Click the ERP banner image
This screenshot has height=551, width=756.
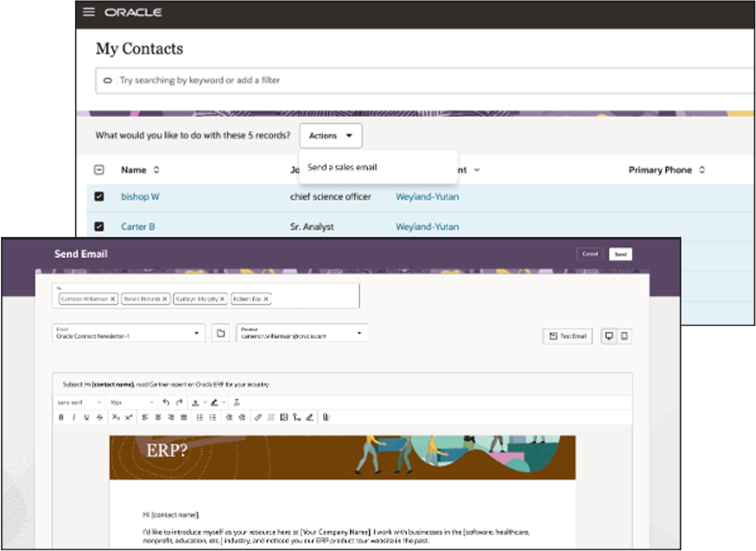tap(342, 457)
